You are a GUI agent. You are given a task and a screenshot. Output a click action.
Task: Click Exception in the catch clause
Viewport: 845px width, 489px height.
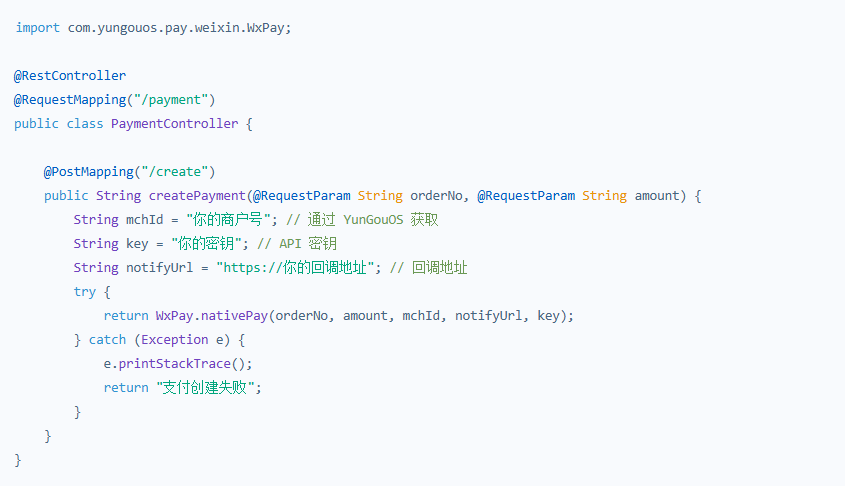click(x=175, y=340)
